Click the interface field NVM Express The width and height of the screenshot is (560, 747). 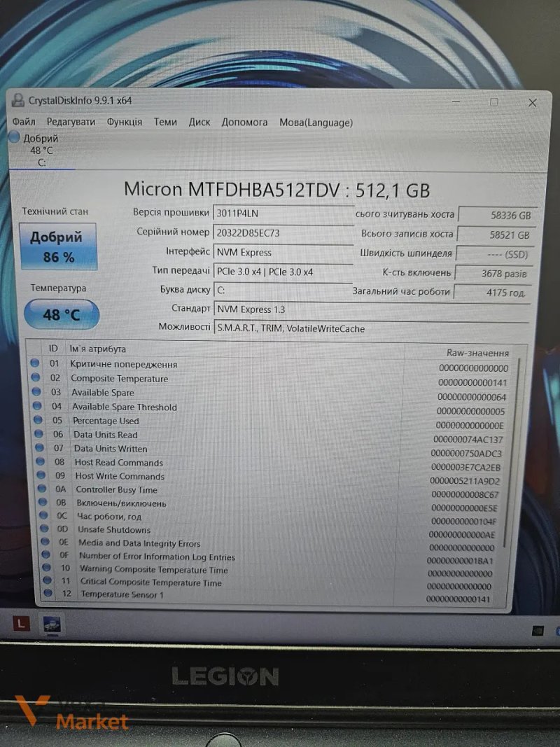(283, 253)
